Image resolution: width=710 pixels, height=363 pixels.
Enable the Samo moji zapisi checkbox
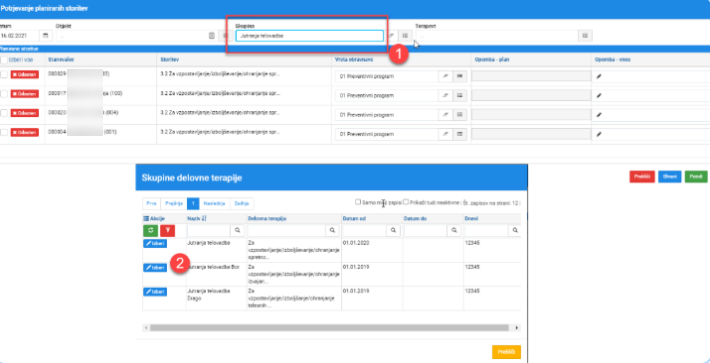click(x=358, y=202)
